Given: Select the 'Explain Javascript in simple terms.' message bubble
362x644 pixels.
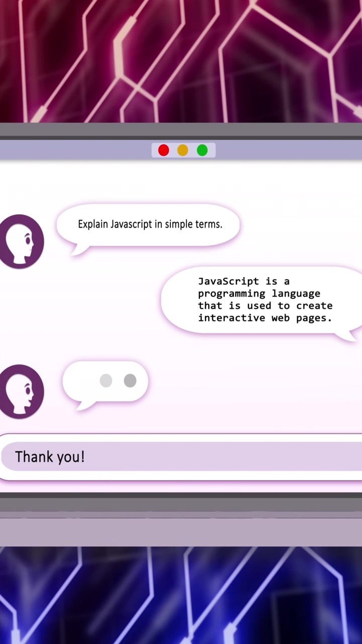Looking at the screenshot, I should pyautogui.click(x=148, y=226).
